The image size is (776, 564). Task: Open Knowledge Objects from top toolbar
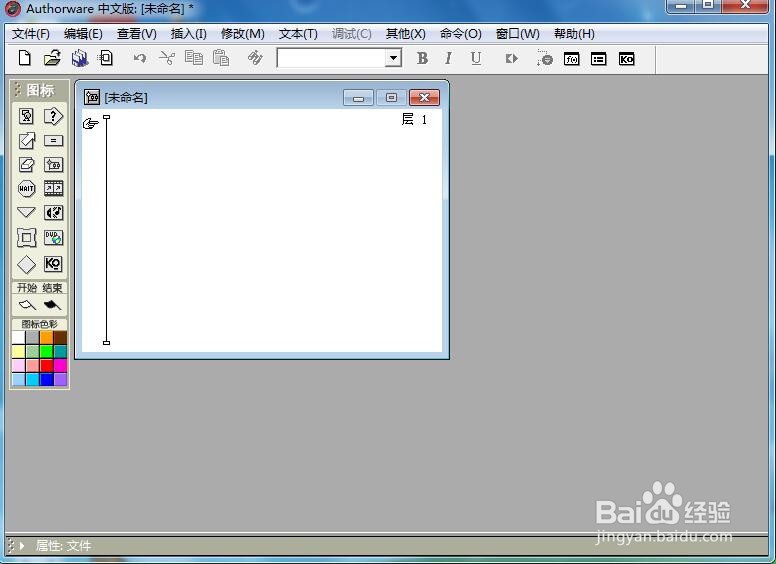tap(627, 59)
